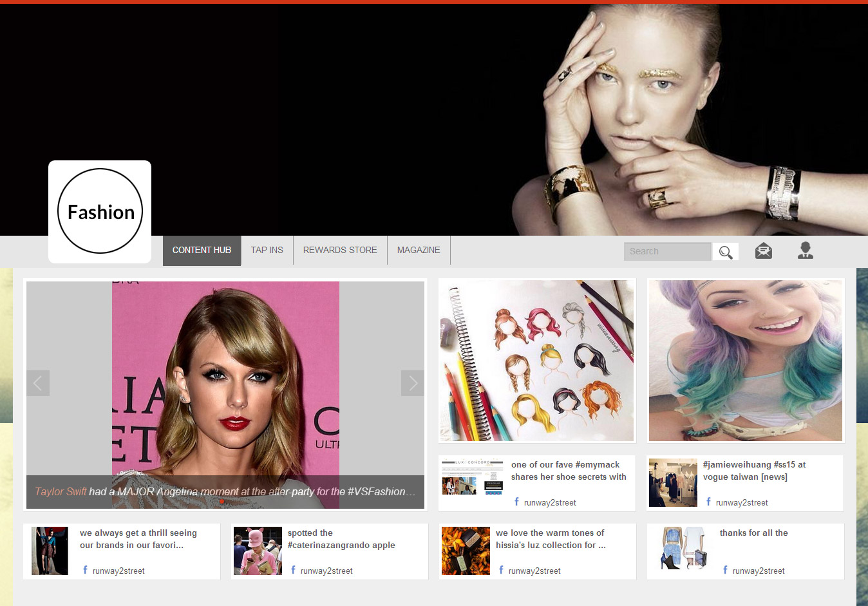Click runway2street under thrill seeing post
868x606 pixels.
click(118, 571)
